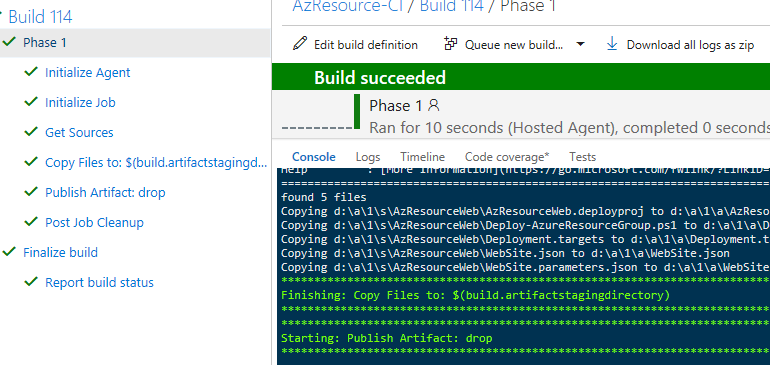The width and height of the screenshot is (770, 365).
Task: Click the Queue new build icon
Action: (x=450, y=43)
